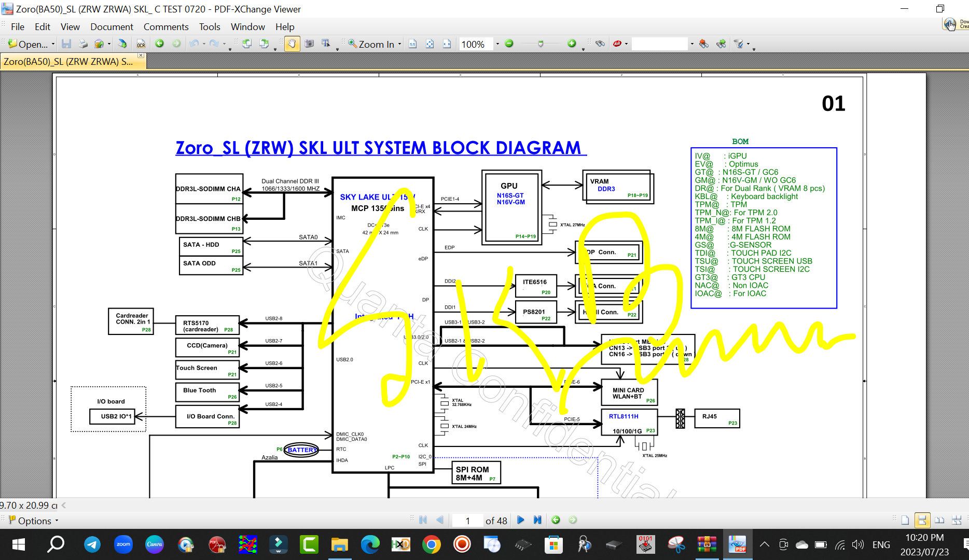Click the search options filter icon
This screenshot has width=969, height=560.
point(739,44)
